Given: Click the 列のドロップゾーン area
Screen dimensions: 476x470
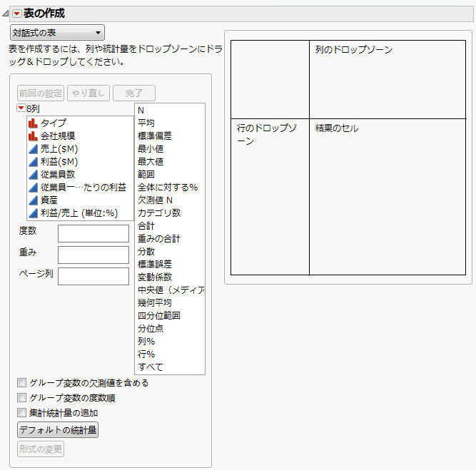Looking at the screenshot, I should tap(387, 78).
